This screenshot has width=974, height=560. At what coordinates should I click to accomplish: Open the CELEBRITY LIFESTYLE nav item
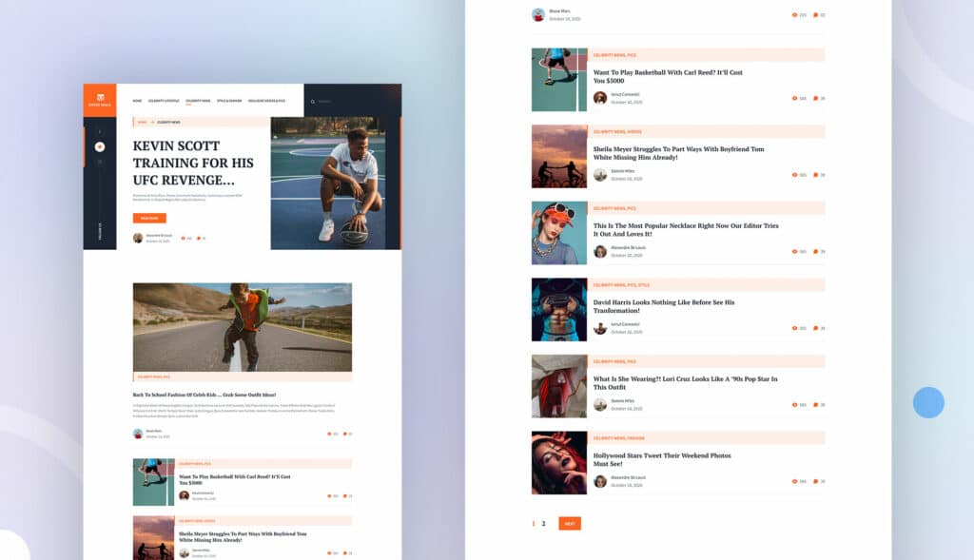point(164,100)
